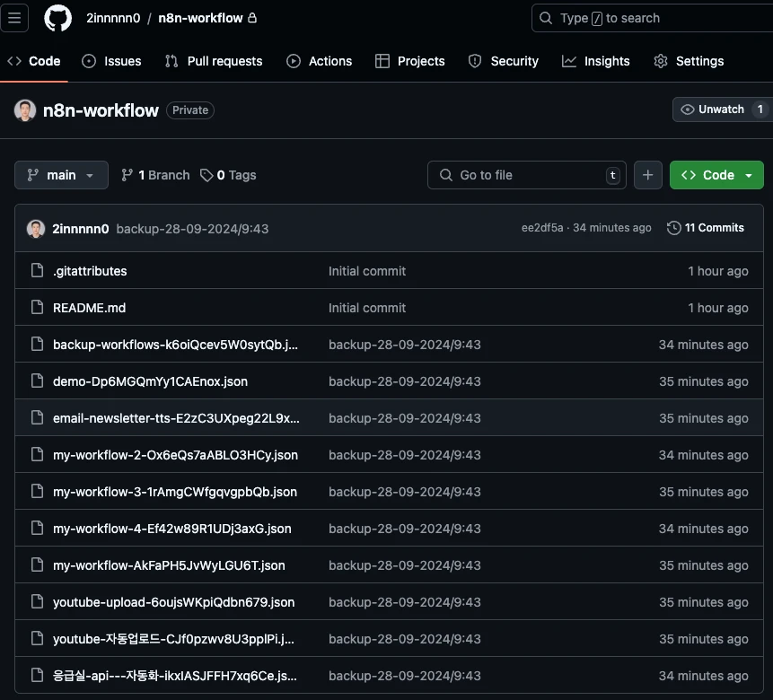Open the hamburger navigation menu
This screenshot has width=773, height=700.
pyautogui.click(x=14, y=18)
